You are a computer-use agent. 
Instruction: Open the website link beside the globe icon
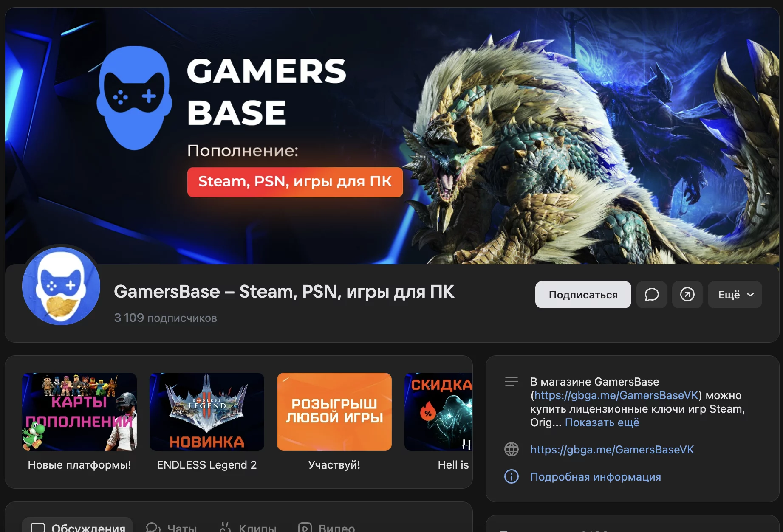[612, 450]
